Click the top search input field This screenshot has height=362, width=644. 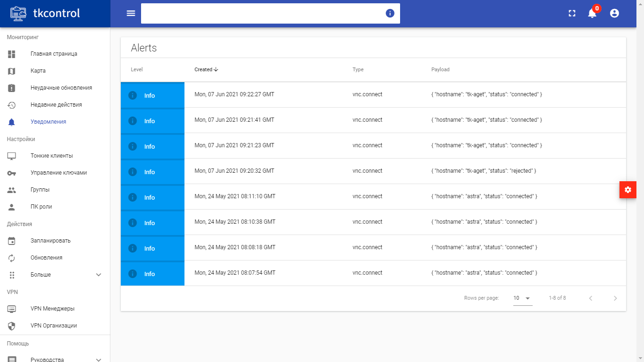(x=262, y=13)
